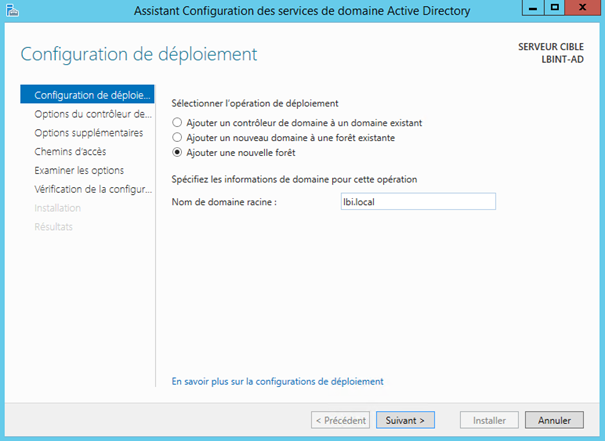605x441 pixels.
Task: Click the 'Annuler' button
Action: pos(554,420)
